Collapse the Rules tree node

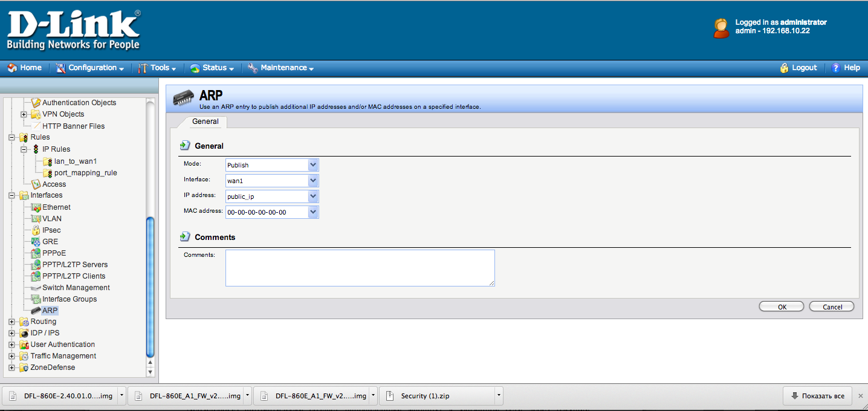pos(11,137)
